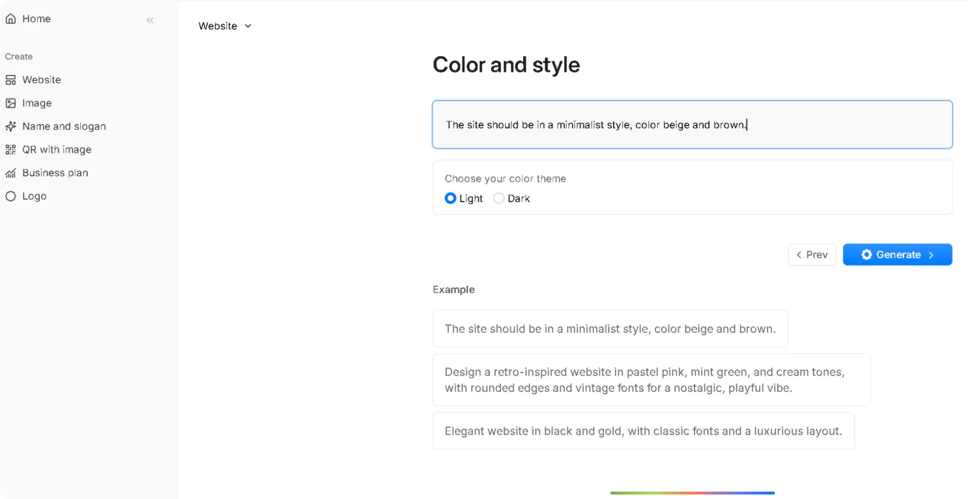980x499 pixels.
Task: Click the QR code icon in sidebar
Action: (x=10, y=150)
